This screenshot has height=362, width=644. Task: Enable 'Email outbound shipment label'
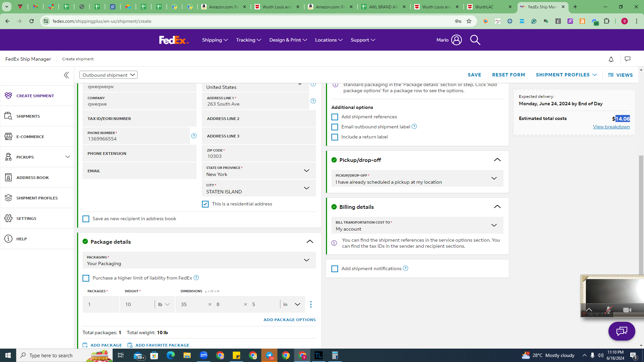coord(335,127)
